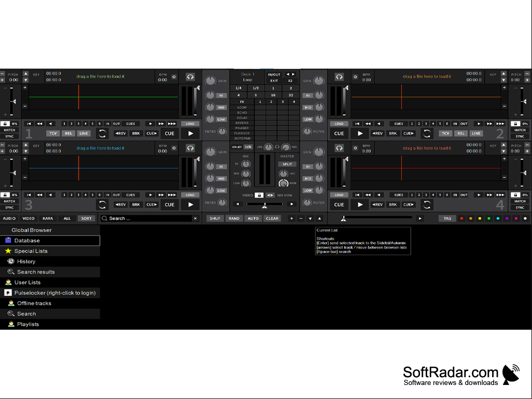This screenshot has height=399, width=532.
Task: Toggle headphone cue on deck 2
Action: [x=339, y=77]
